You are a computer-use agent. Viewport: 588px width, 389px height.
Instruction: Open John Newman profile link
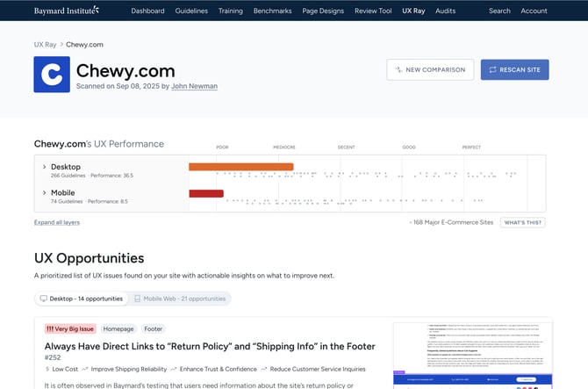coord(194,86)
